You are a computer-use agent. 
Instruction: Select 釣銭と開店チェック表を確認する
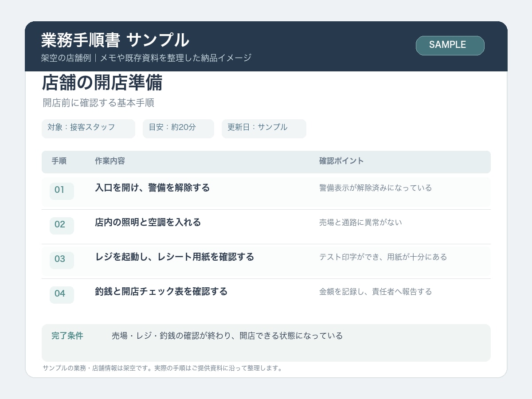click(161, 291)
